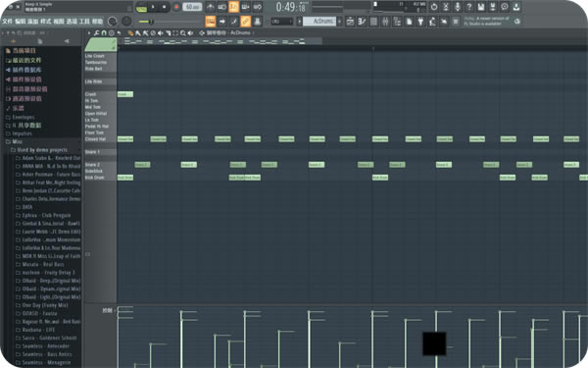Open the help question mark icon
The height and width of the screenshot is (368, 588).
coord(469,7)
